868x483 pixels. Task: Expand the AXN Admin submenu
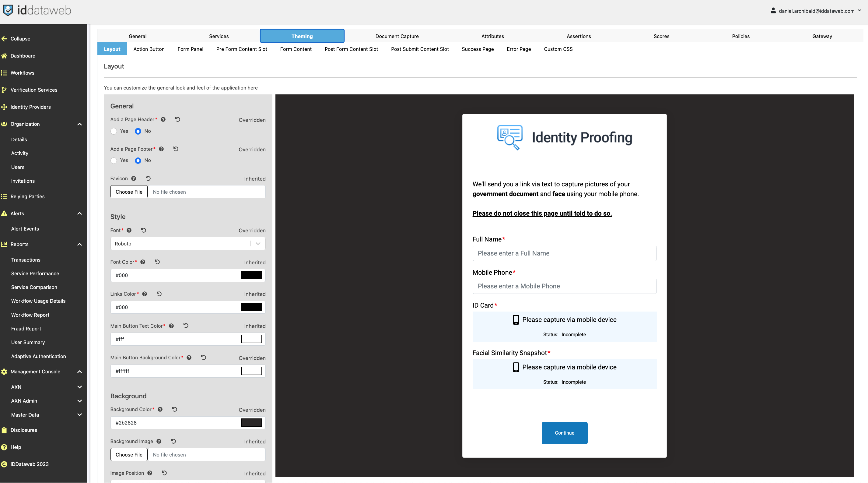(79, 401)
